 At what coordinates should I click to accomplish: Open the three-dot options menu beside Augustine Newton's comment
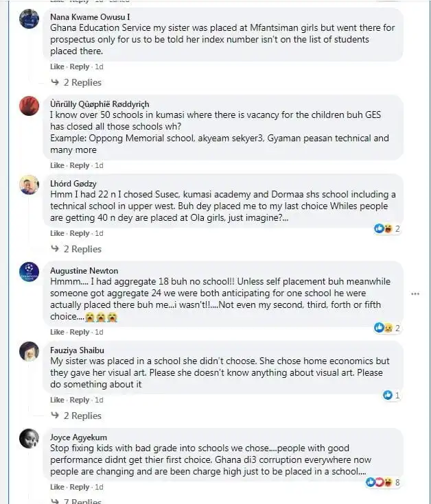[415, 294]
